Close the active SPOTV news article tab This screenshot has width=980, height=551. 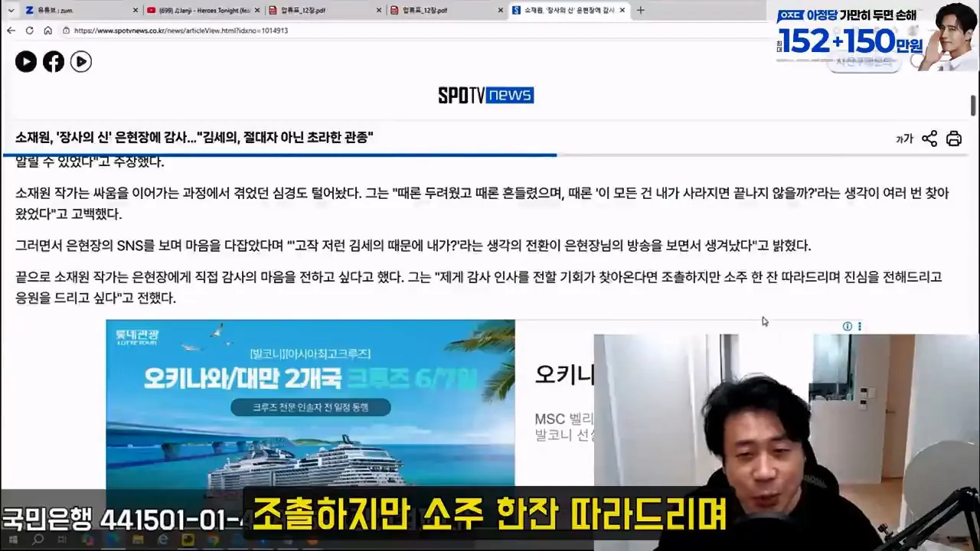pos(622,10)
